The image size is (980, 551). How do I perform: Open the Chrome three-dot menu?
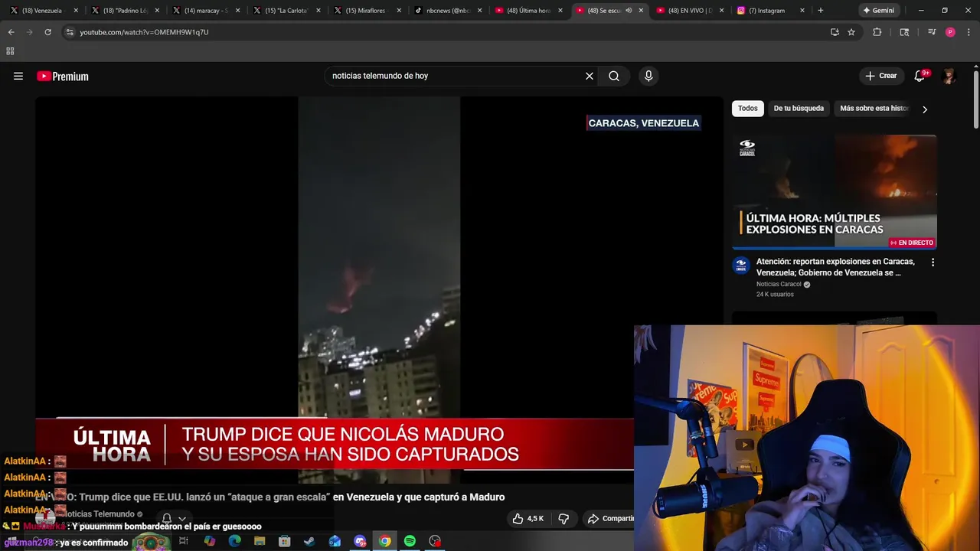(x=969, y=32)
